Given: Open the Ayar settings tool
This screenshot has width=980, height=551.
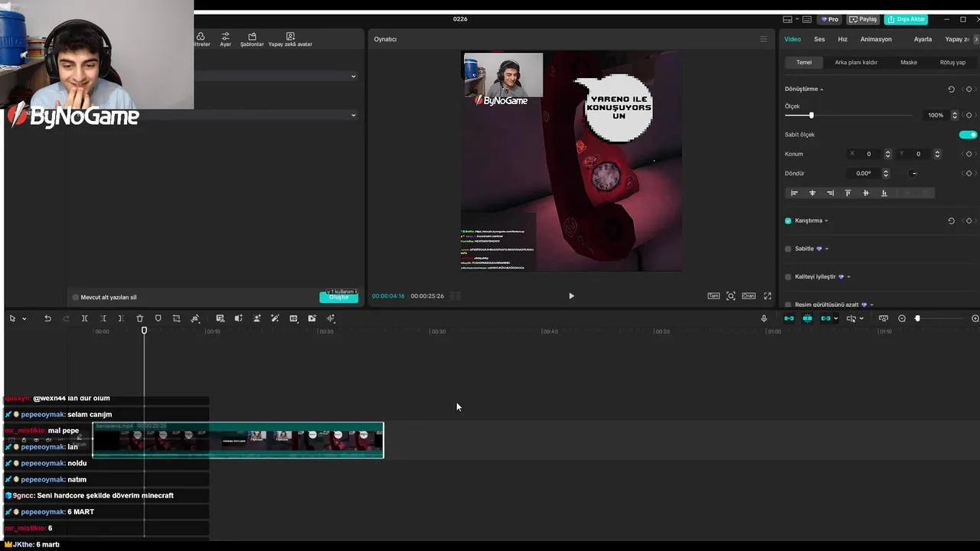Looking at the screenshot, I should 225,39.
